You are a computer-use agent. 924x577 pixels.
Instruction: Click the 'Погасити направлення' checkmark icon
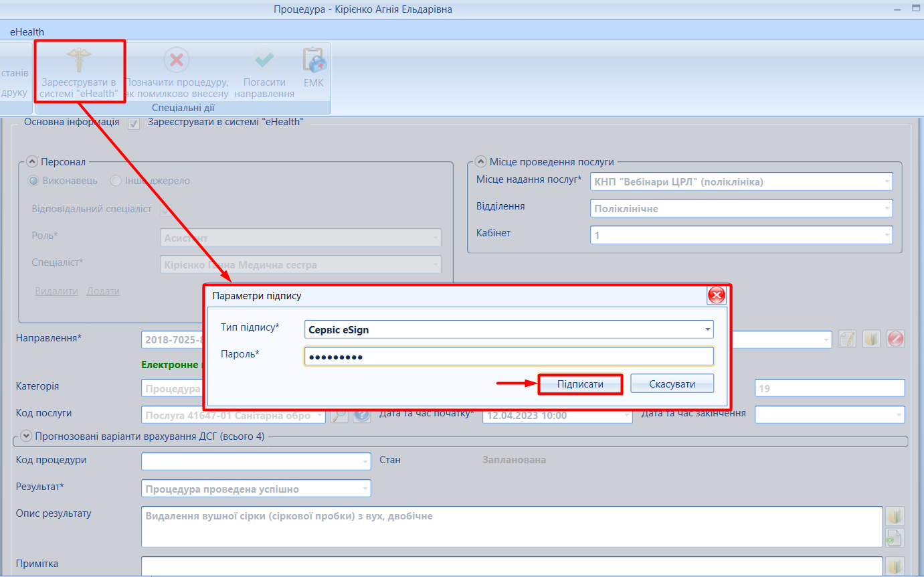[264, 60]
